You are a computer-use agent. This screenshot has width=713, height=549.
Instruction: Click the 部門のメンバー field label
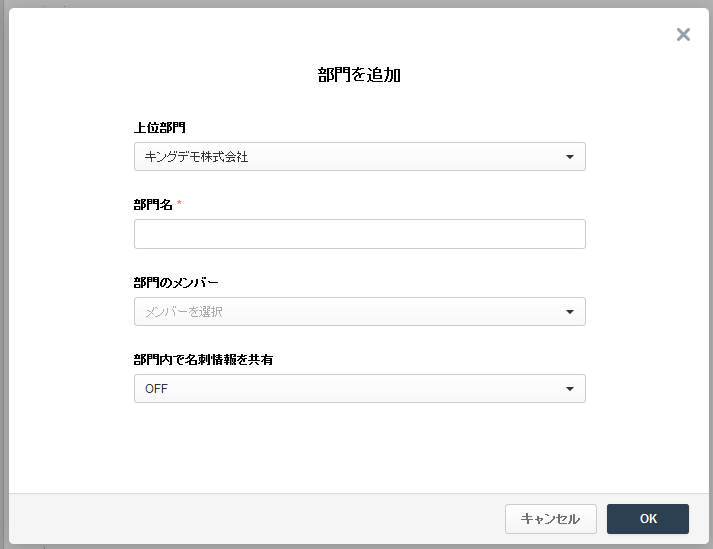(x=176, y=282)
